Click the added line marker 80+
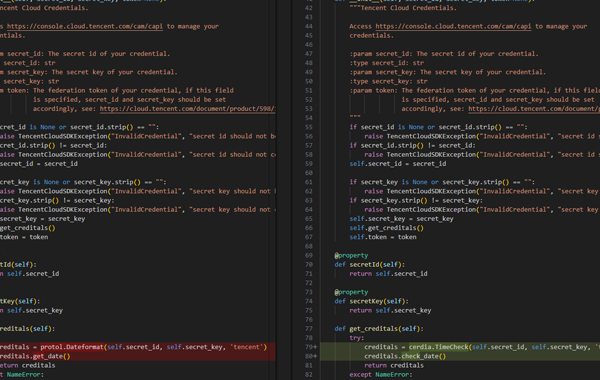 click(311, 356)
